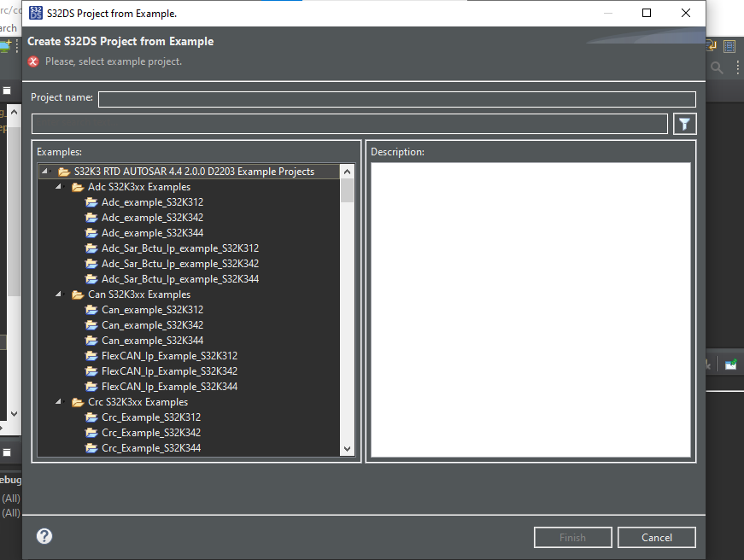Select Adc_Sar_Bctu_Ip_example_S32K344
Image resolution: width=744 pixels, height=560 pixels.
(x=180, y=279)
